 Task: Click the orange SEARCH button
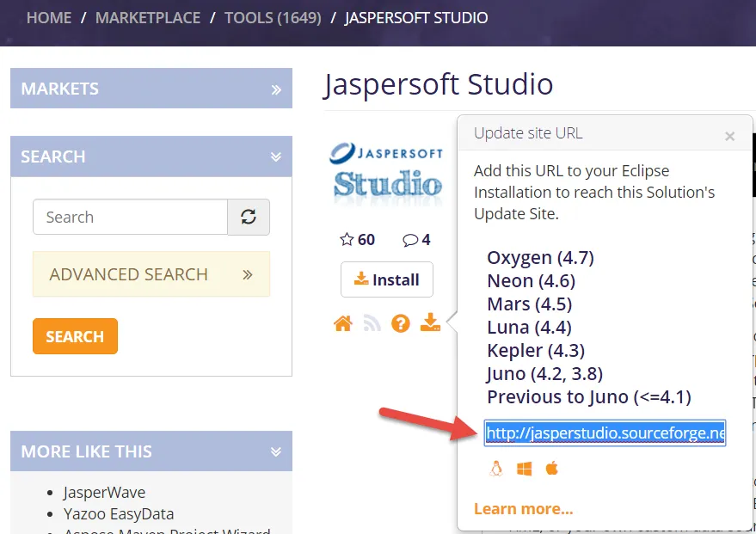(x=75, y=336)
